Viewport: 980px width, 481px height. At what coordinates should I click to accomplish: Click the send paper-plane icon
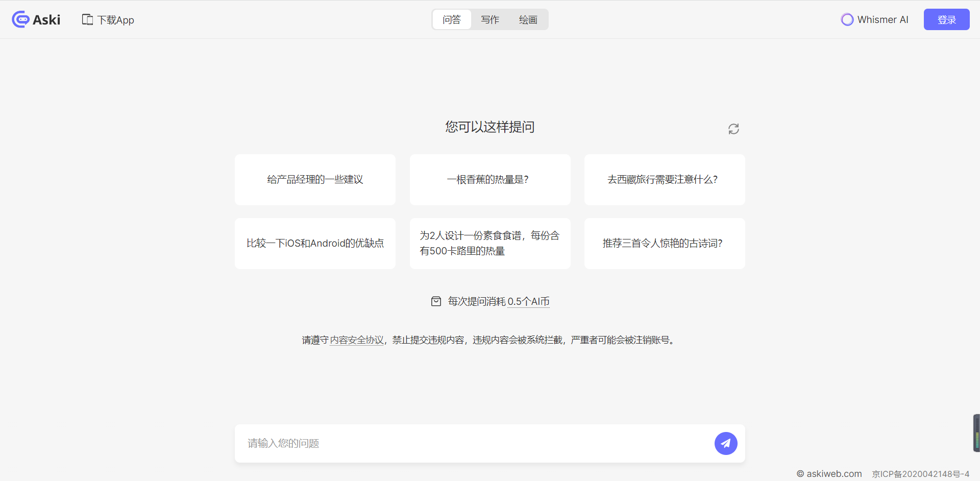click(726, 443)
